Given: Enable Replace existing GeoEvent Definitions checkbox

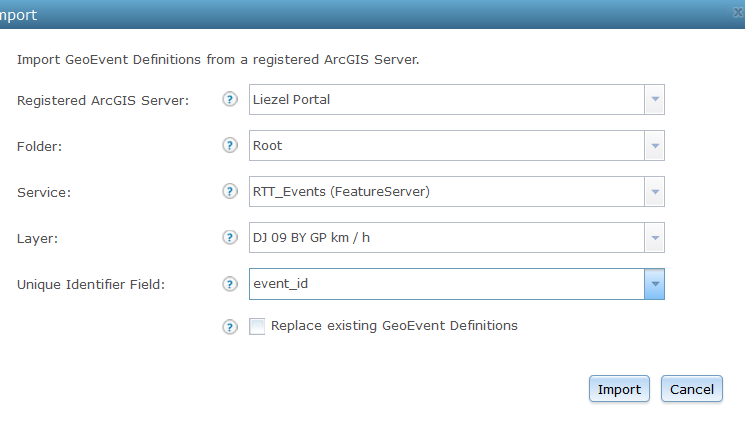Looking at the screenshot, I should (258, 326).
